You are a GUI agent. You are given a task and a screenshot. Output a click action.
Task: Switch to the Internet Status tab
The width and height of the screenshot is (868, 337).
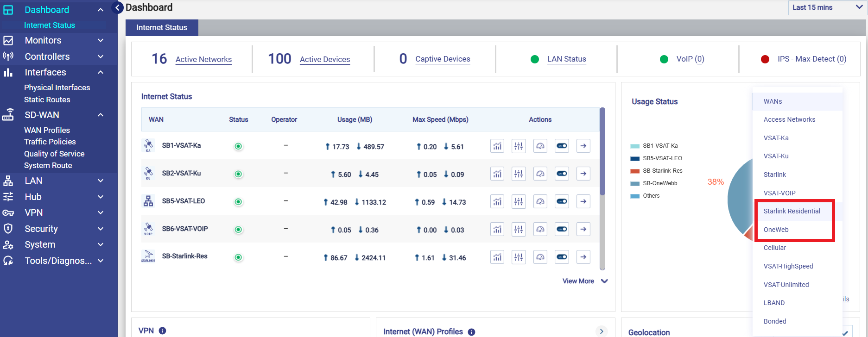point(162,28)
